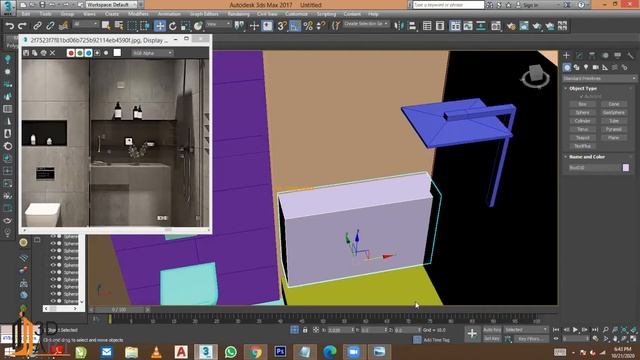Toggle the Scene Explorer icon
640x360 pixels.
[427, 26]
